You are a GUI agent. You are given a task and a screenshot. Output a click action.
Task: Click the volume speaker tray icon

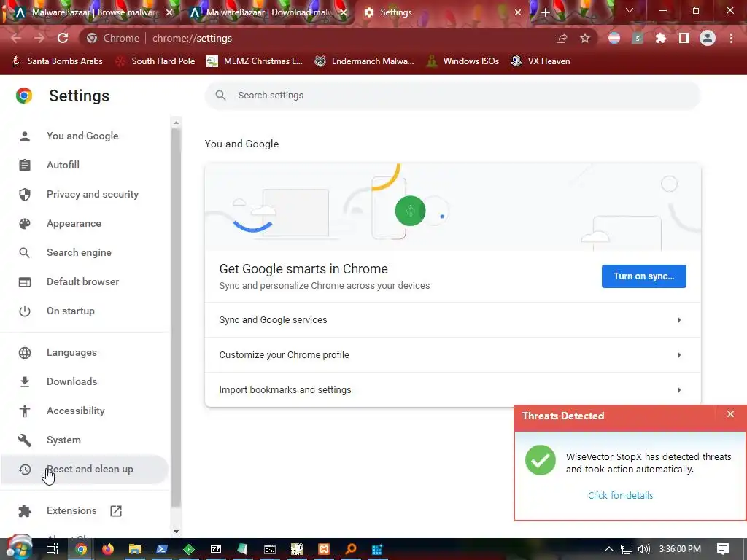click(x=643, y=549)
